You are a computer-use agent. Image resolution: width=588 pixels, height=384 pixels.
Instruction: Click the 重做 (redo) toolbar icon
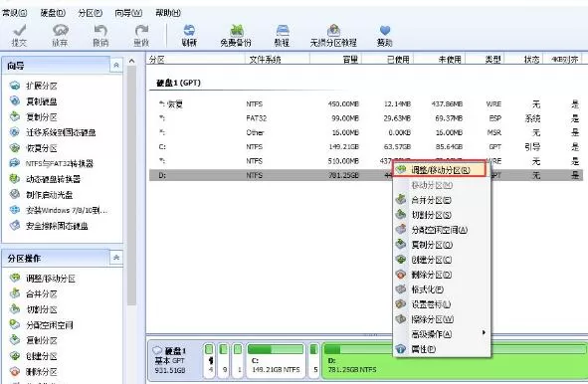(x=141, y=35)
